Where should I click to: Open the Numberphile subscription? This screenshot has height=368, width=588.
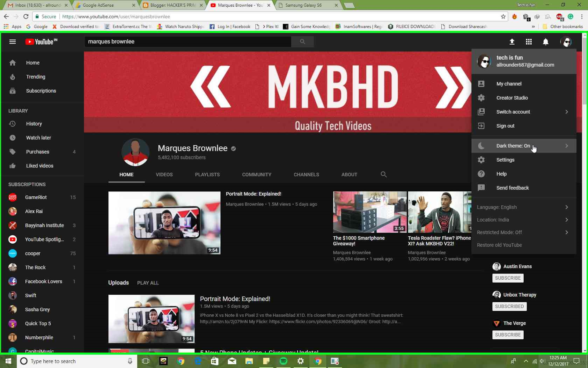point(42,337)
